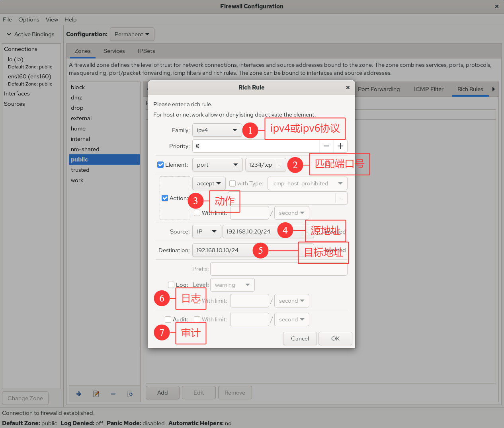This screenshot has width=504, height=428.
Task: Enable the Audit checkbox
Action: point(168,319)
